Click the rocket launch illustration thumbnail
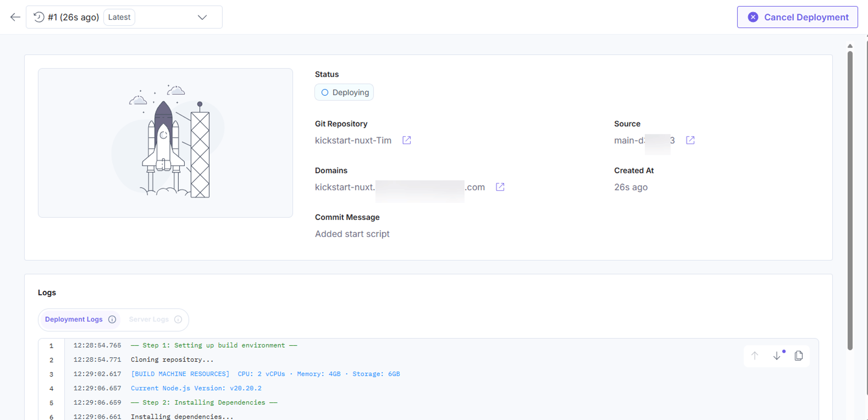This screenshot has width=868, height=420. [x=165, y=143]
